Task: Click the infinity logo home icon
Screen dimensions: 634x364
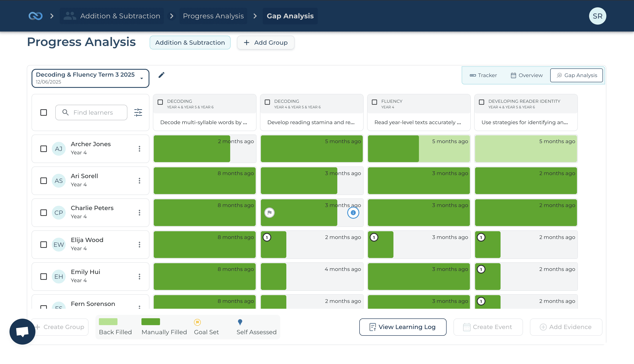Action: click(x=35, y=16)
